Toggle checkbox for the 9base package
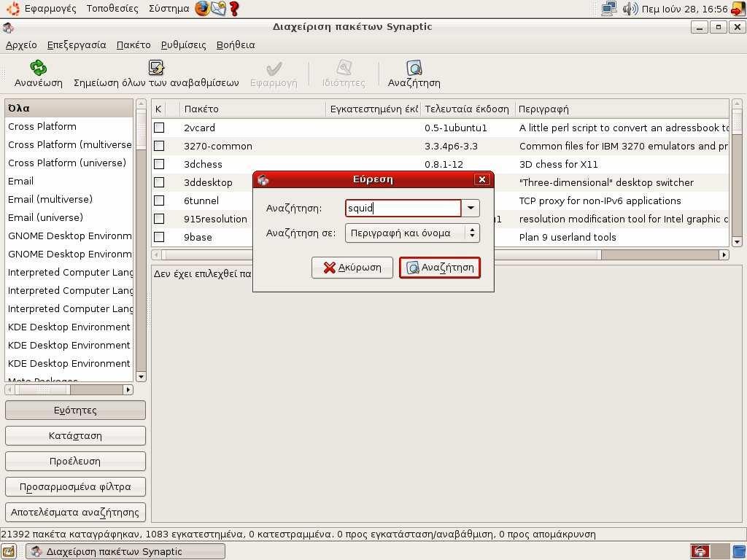Viewport: 747px width, 560px height. click(x=159, y=237)
